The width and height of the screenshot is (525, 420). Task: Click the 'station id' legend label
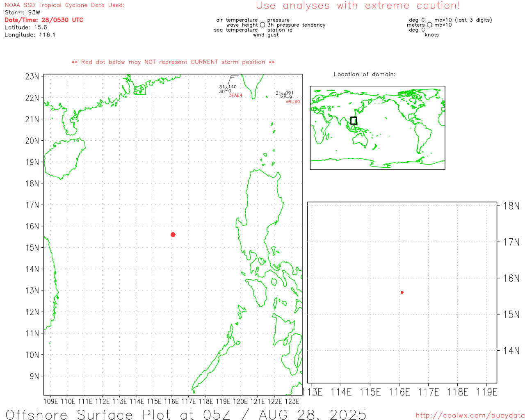tap(280, 30)
